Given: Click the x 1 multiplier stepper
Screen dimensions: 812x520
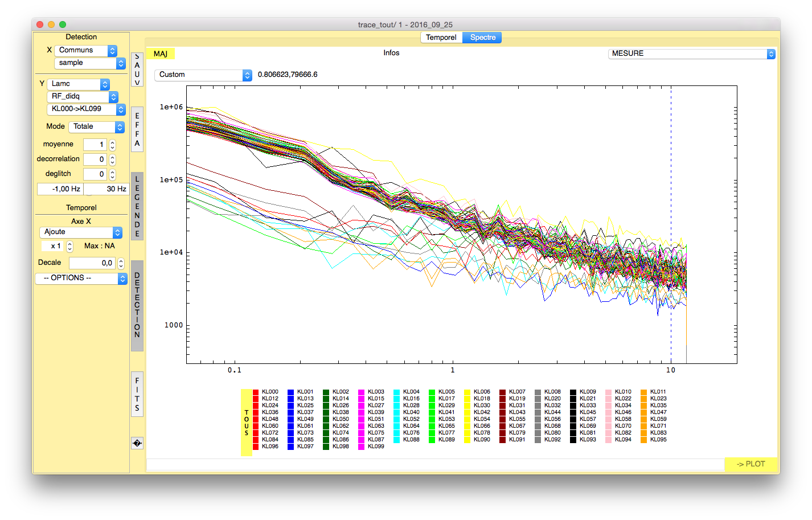Looking at the screenshot, I should pos(69,247).
